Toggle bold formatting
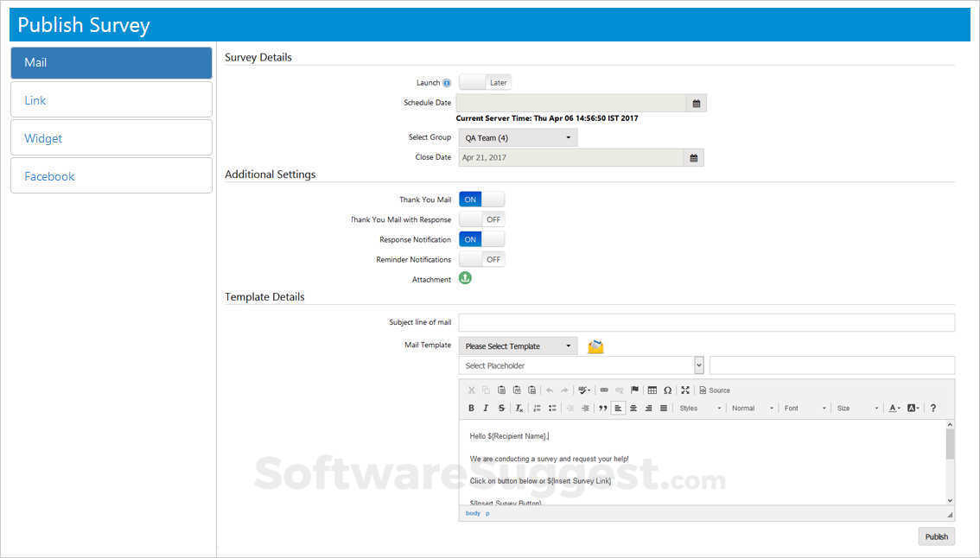Image resolution: width=980 pixels, height=558 pixels. (471, 408)
